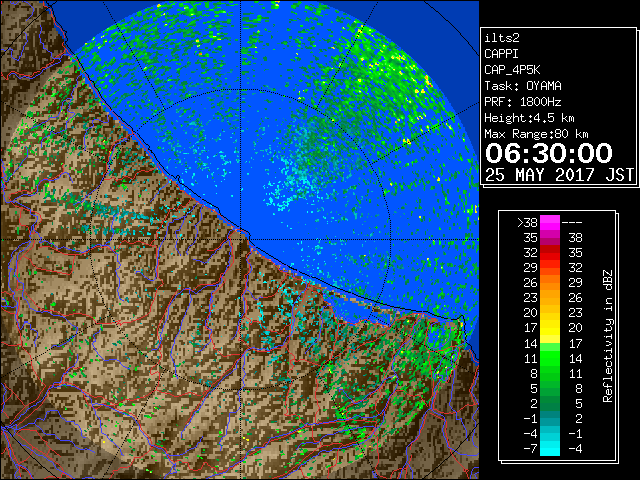Click the PRF: 1800Hz text

(x=523, y=102)
